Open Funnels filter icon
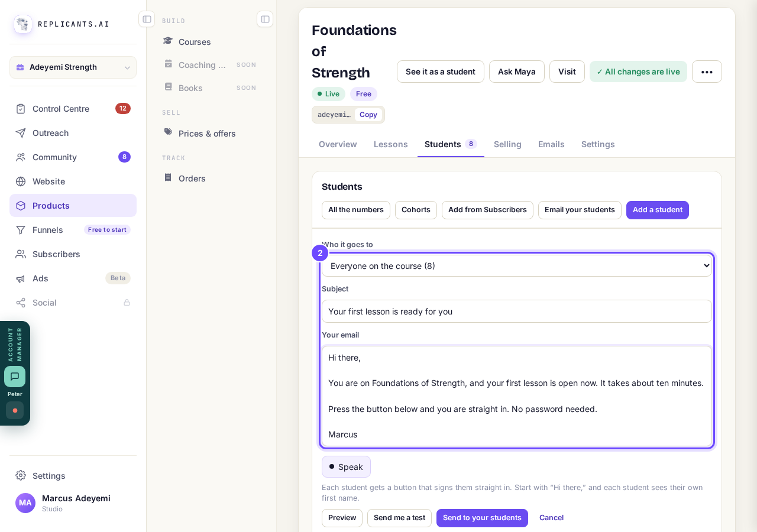The image size is (757, 532). point(21,230)
